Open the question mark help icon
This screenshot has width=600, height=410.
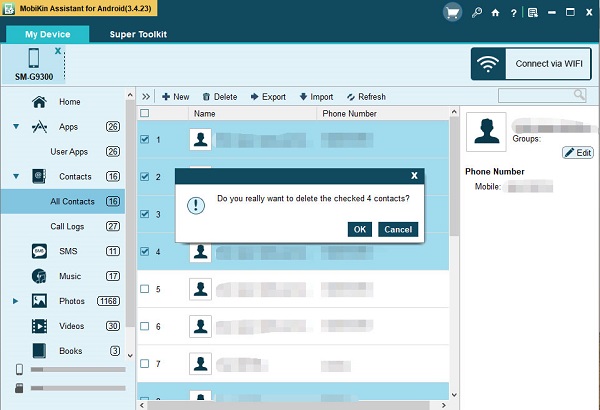[x=514, y=13]
